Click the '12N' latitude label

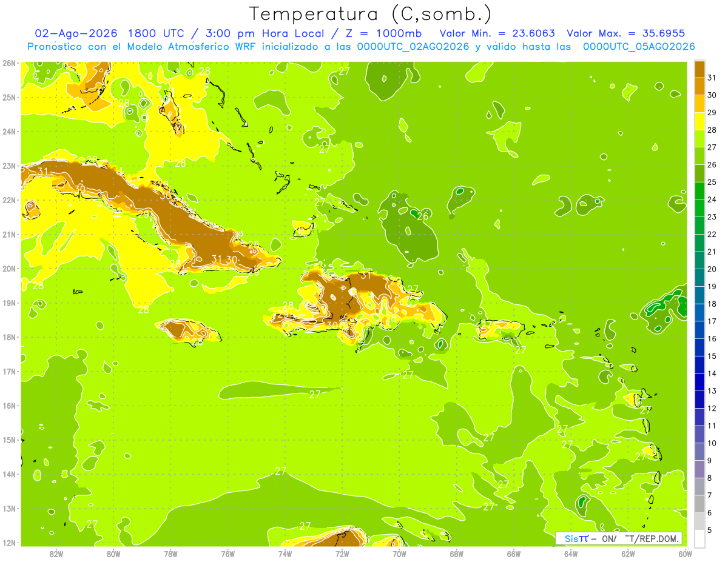pos(9,543)
